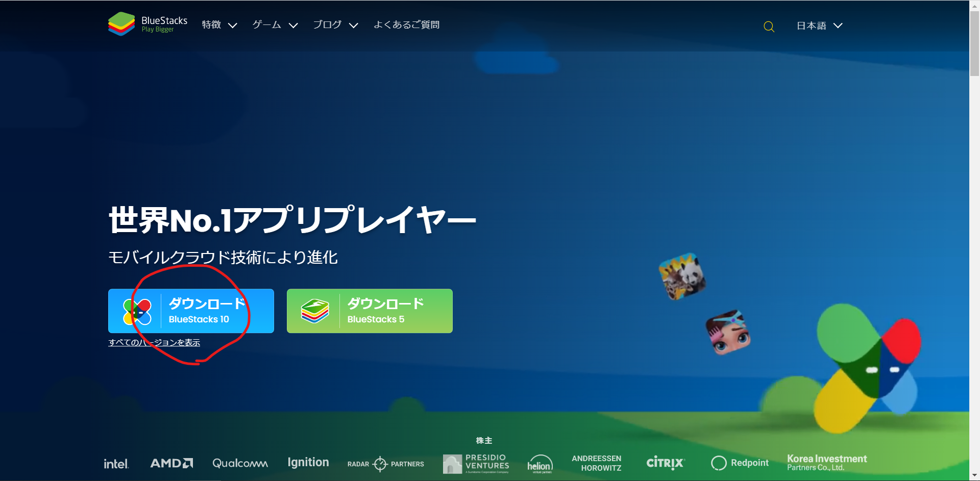Click the BlueStacks 5 stacked layers icon
The height and width of the screenshot is (481, 980).
tap(315, 311)
